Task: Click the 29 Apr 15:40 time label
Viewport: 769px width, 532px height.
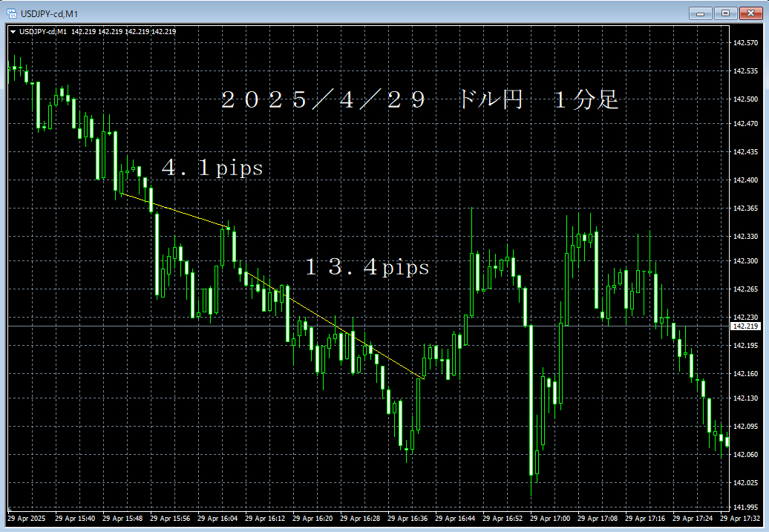Action: pyautogui.click(x=75, y=518)
